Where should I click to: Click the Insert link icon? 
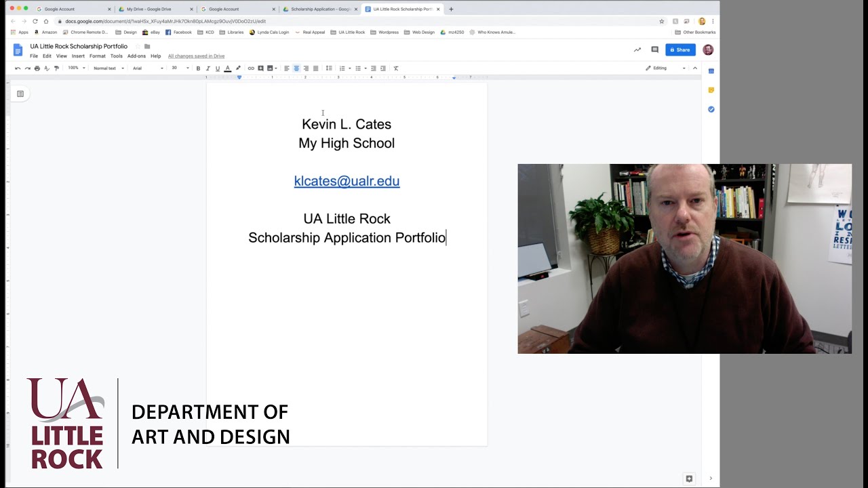click(251, 68)
